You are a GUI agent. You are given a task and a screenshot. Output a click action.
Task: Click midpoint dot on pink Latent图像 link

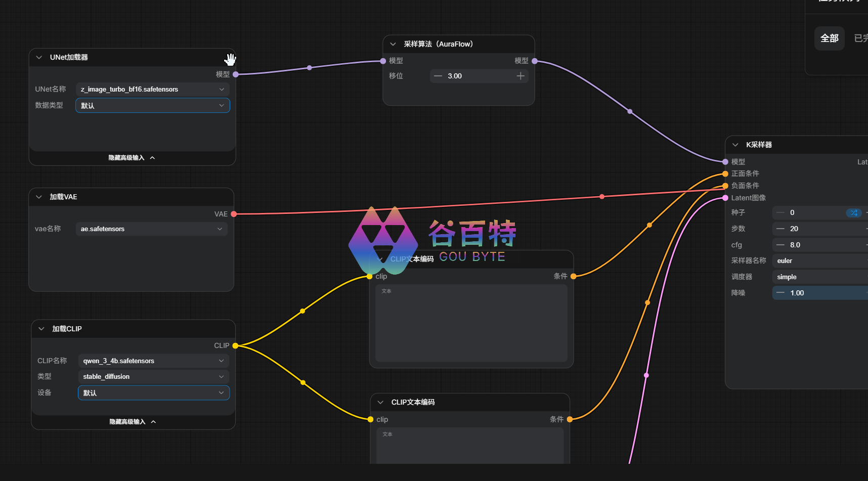click(x=646, y=375)
